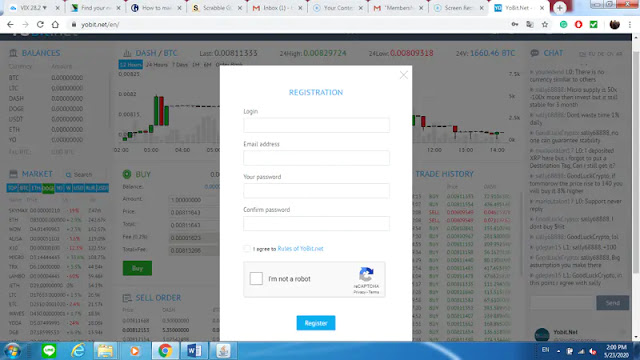The image size is (640, 360).
Task: Click the Email address input field
Action: pos(316,158)
